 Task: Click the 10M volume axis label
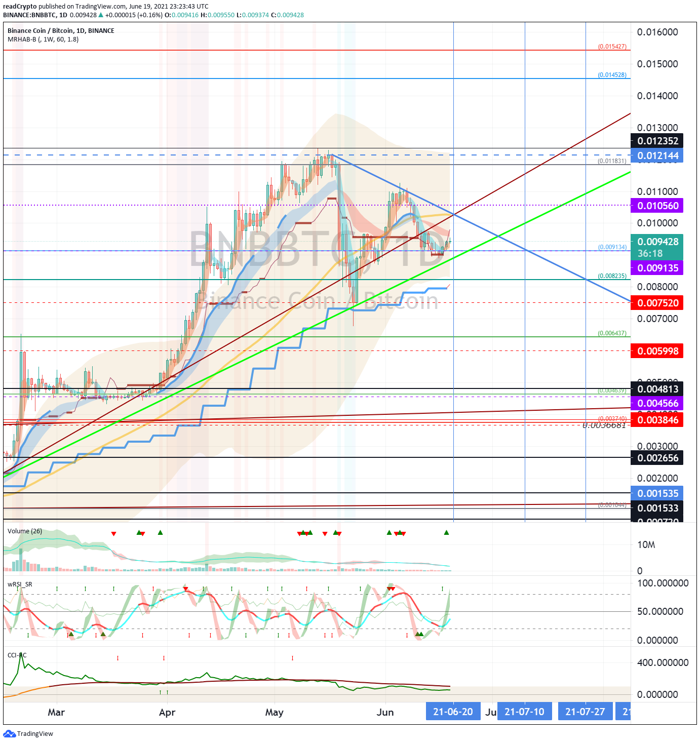click(x=646, y=544)
